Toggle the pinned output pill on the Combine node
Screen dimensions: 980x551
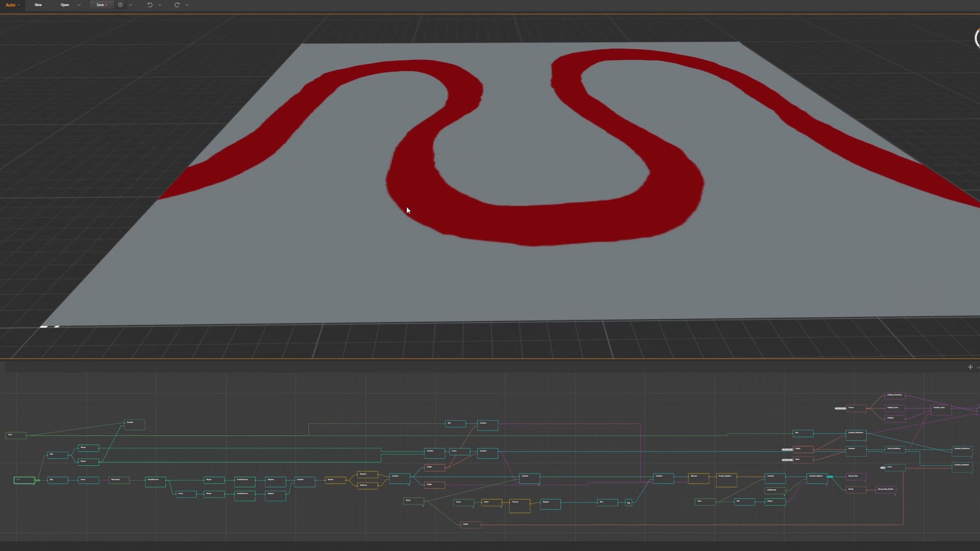pos(831,477)
